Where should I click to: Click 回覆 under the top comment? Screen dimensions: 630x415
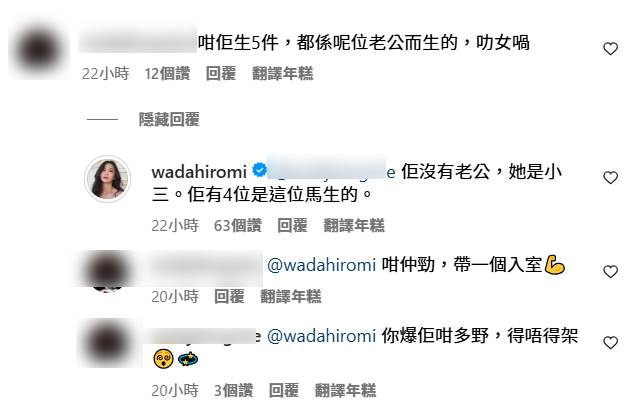pyautogui.click(x=221, y=74)
